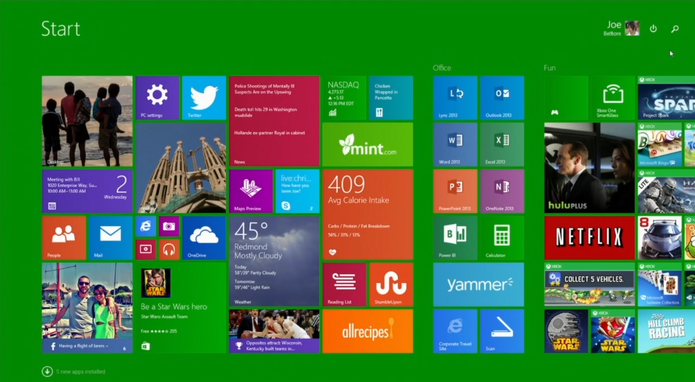This screenshot has height=382, width=695.
Task: Open the Star Wars Death Star tile
Action: tap(566, 331)
